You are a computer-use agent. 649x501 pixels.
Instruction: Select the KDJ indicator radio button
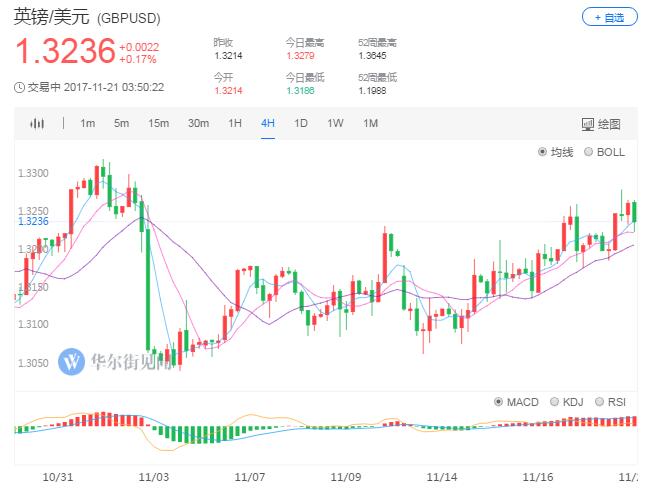pos(554,402)
